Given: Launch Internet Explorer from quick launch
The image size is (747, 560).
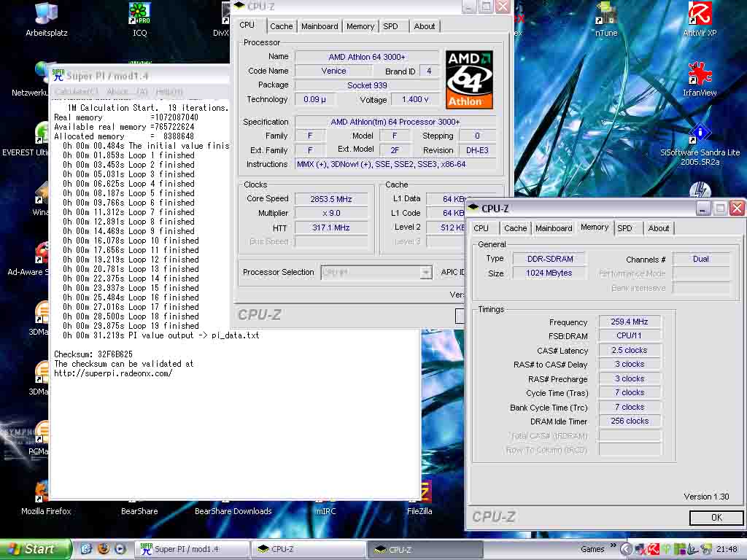Looking at the screenshot, I should click(86, 549).
